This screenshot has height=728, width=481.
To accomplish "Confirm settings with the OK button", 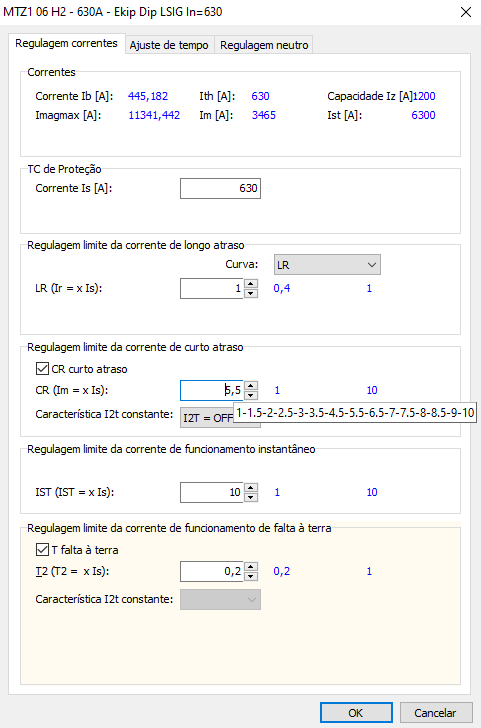I will coord(356,713).
